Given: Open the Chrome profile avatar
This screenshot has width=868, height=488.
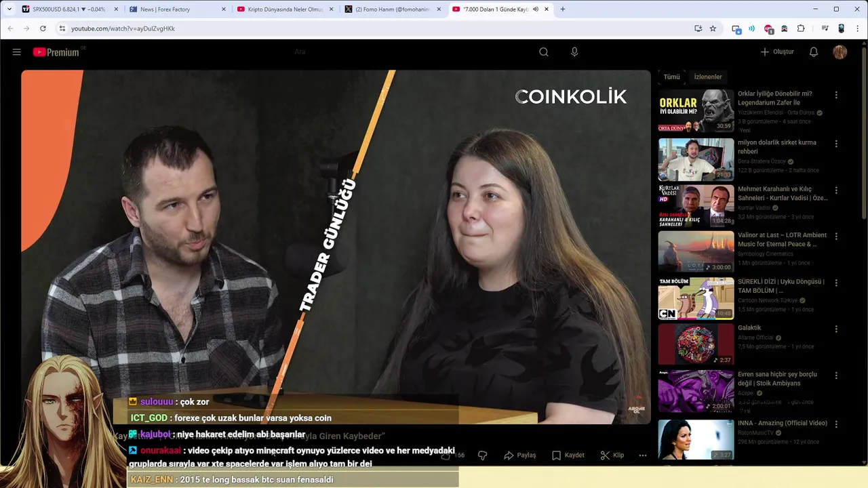Looking at the screenshot, I should (x=842, y=28).
